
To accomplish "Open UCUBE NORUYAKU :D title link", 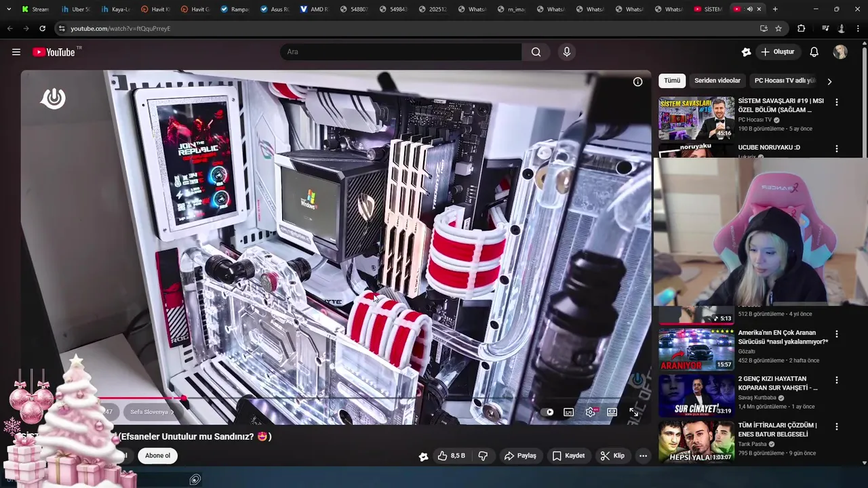I will (769, 148).
